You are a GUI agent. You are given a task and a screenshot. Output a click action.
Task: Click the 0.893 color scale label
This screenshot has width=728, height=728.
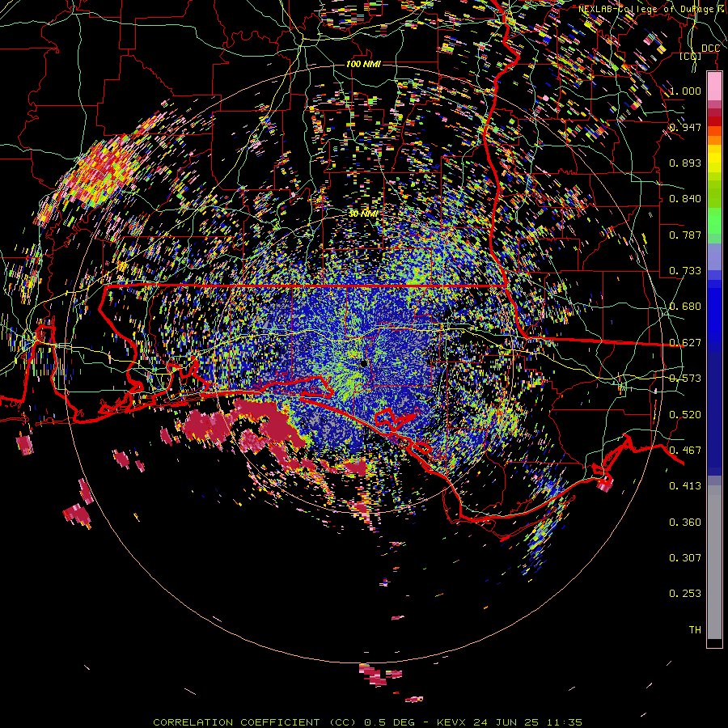685,163
